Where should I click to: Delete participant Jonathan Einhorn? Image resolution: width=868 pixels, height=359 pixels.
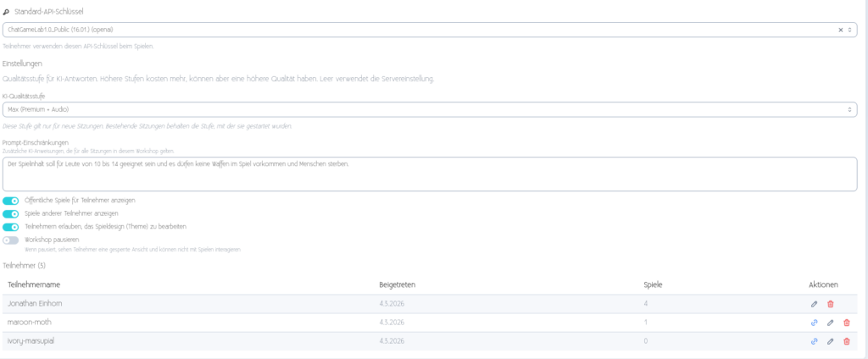click(x=831, y=304)
